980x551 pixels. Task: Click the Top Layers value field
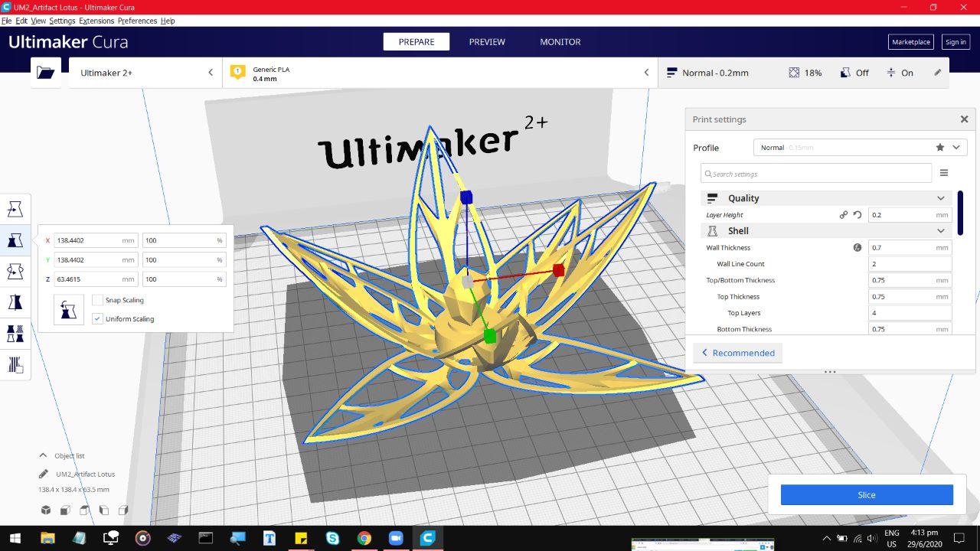click(910, 313)
